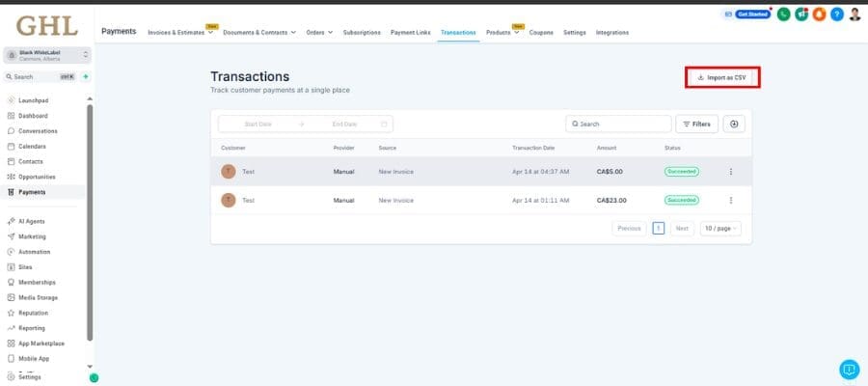
Task: Click the green plus quick-add button
Action: 86,77
